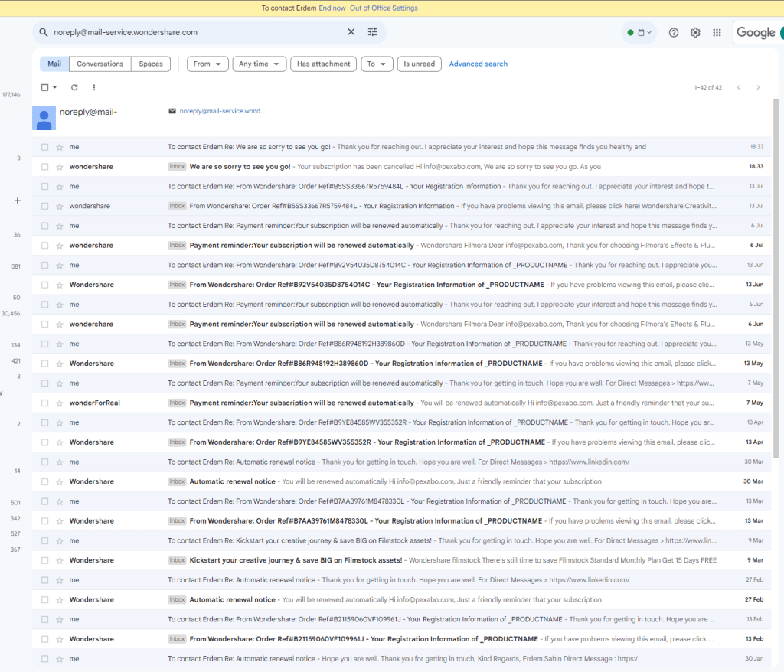Open the status indicator dropdown

click(x=639, y=32)
